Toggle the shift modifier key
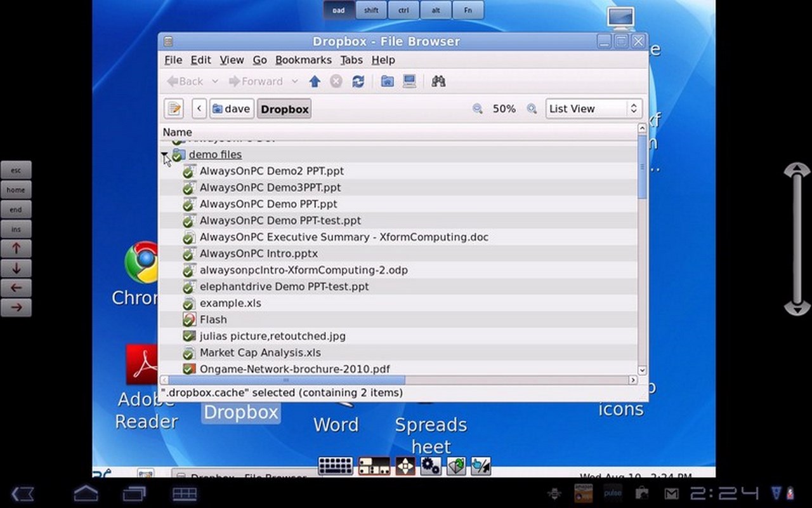812x508 pixels. point(371,10)
